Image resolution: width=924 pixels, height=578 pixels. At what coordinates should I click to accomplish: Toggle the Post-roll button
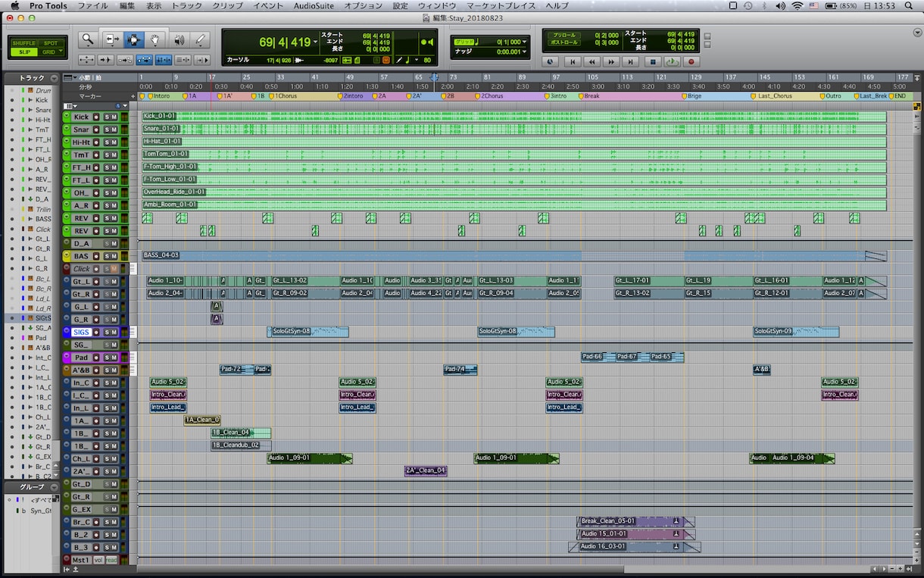point(564,44)
